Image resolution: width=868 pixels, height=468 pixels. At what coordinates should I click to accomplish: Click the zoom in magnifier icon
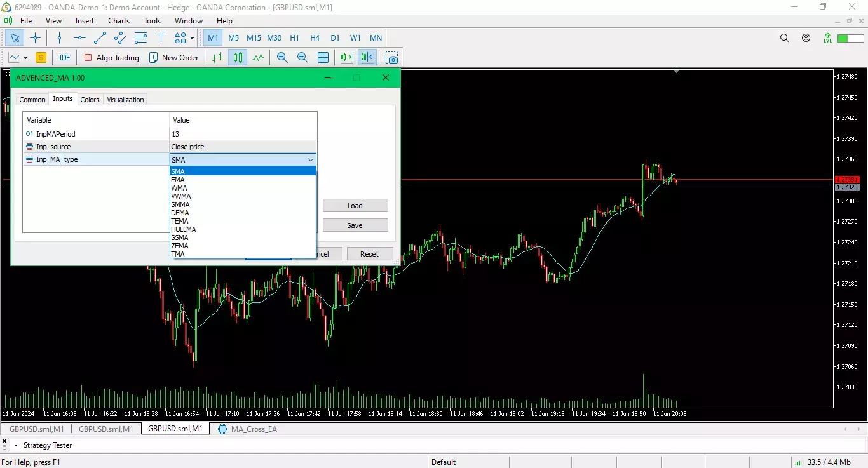point(282,58)
